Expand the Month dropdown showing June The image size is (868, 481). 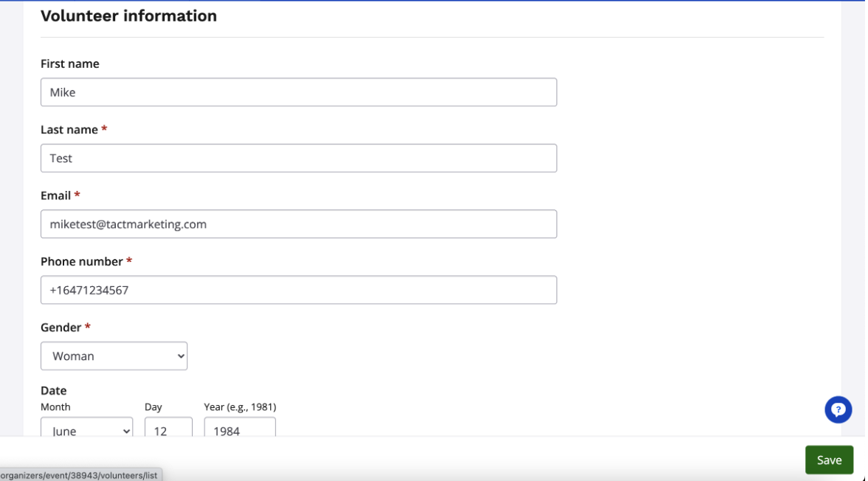(86, 428)
